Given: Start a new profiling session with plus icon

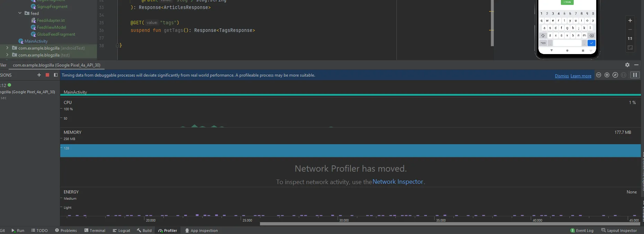Looking at the screenshot, I should click(x=39, y=75).
